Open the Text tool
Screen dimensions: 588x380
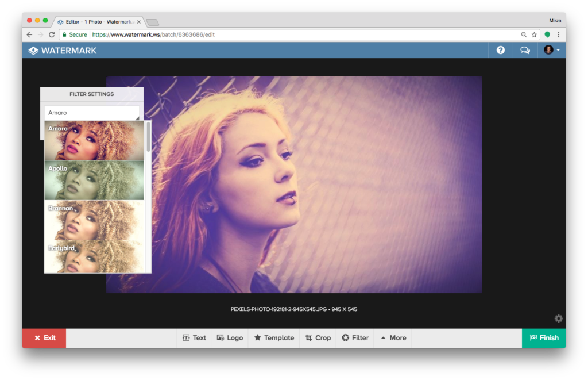point(194,338)
